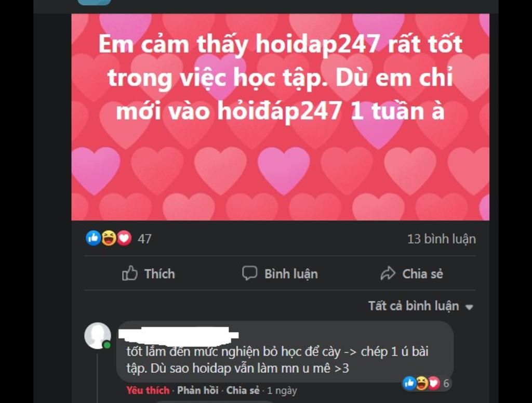Open the commenter's profile avatar
532x403 pixels.
[98, 335]
